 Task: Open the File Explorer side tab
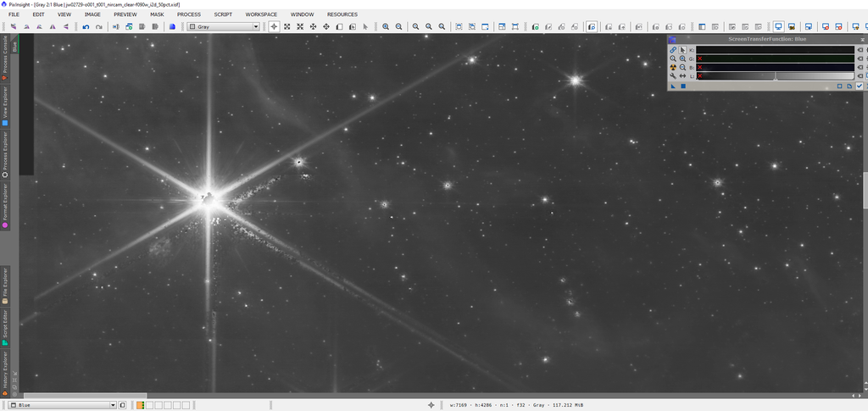(x=5, y=286)
